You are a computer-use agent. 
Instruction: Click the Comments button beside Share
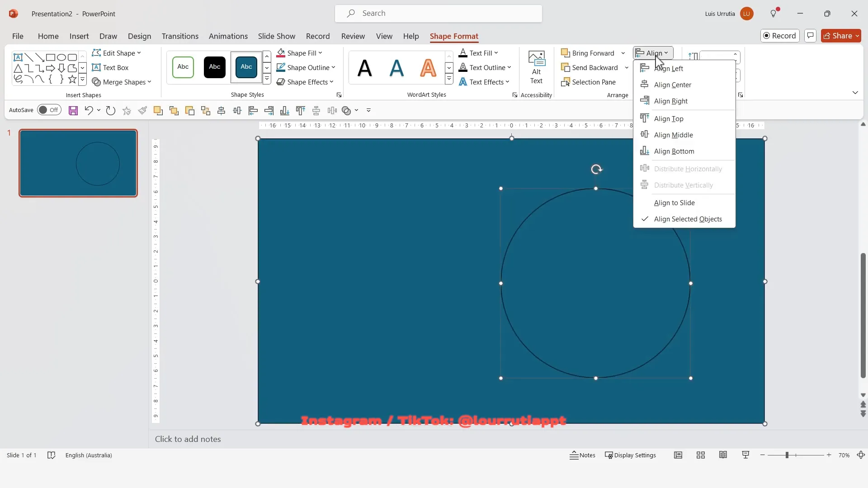(x=810, y=36)
